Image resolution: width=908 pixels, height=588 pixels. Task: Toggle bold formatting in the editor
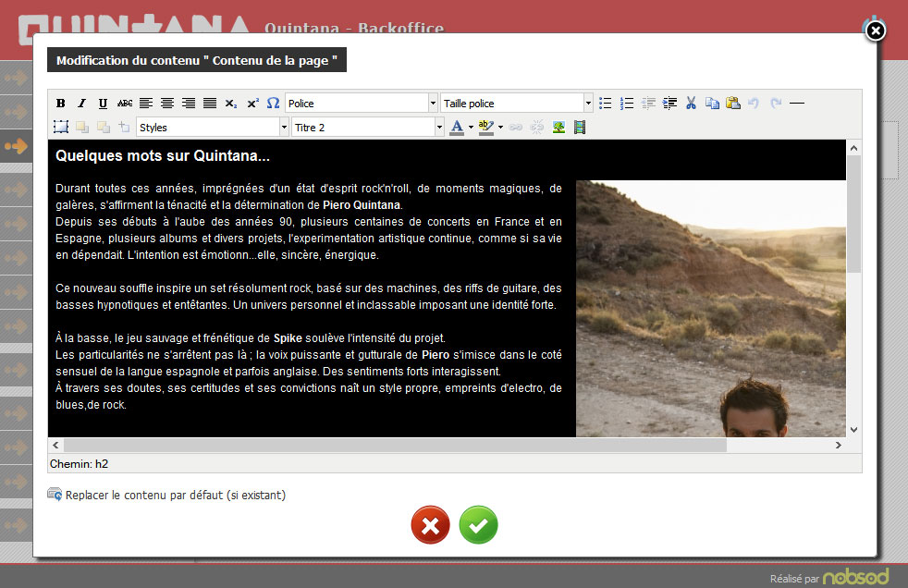[x=61, y=103]
